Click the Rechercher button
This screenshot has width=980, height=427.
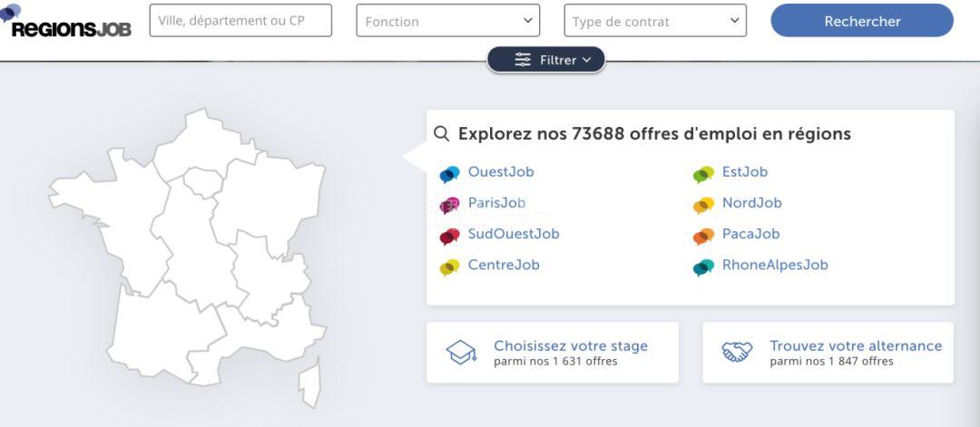point(862,21)
